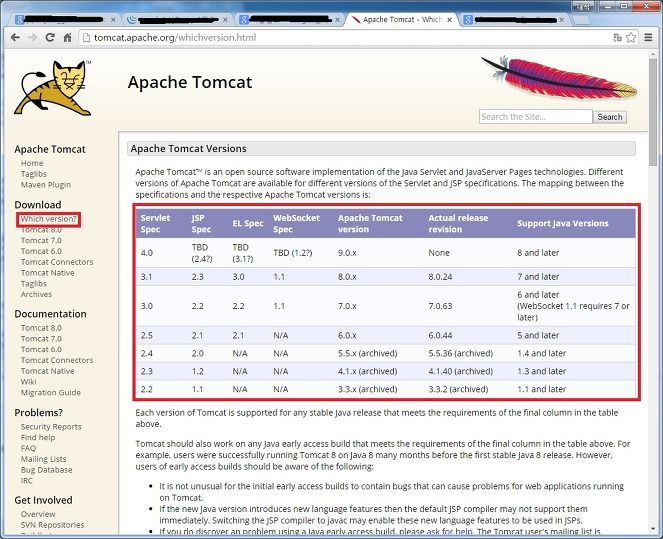Screen dimensions: 663x539
Task: Switch to the first redacted browser tab
Action: pos(64,19)
